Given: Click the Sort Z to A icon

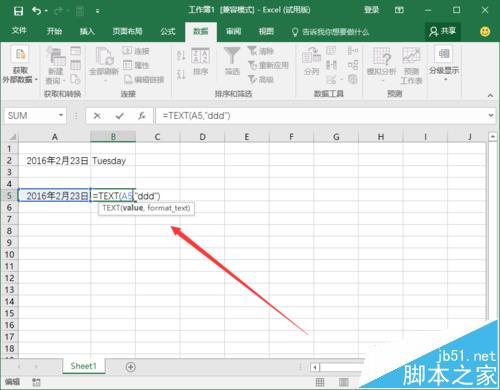Looking at the screenshot, I should tap(181, 73).
